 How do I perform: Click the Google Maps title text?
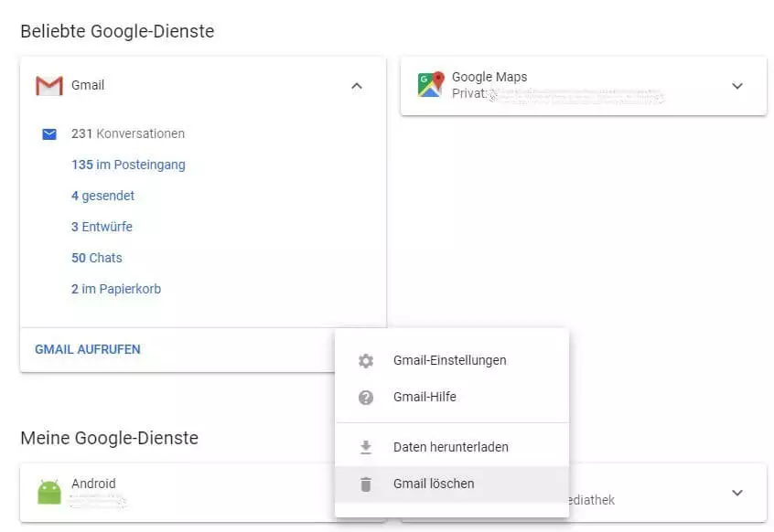[x=489, y=77]
